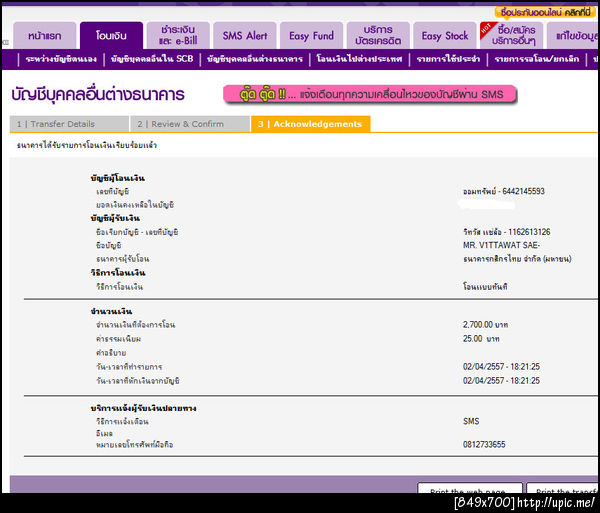Open โอนเงินไปต่างประเทศ submenu
The image size is (600, 513).
[x=359, y=59]
